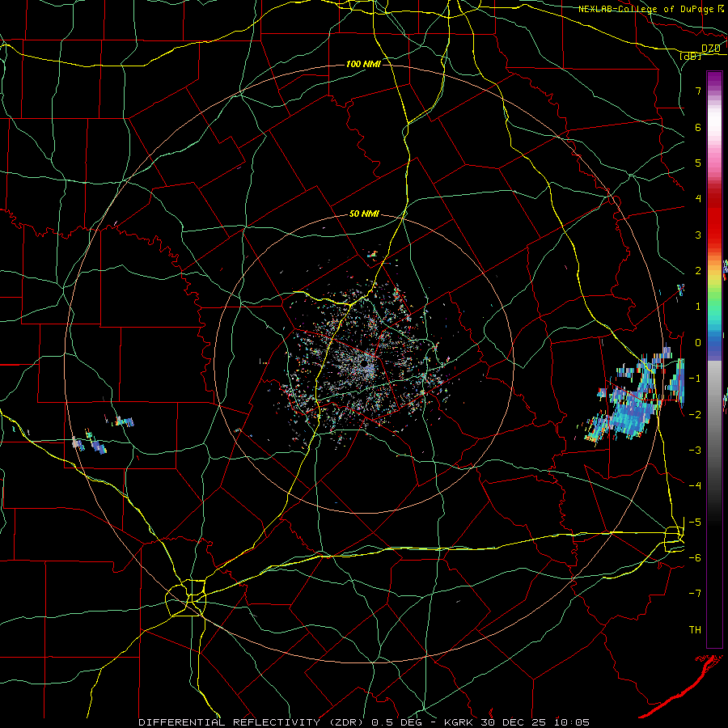
Task: Click the number -1 on the dB scale
Action: 695,379
